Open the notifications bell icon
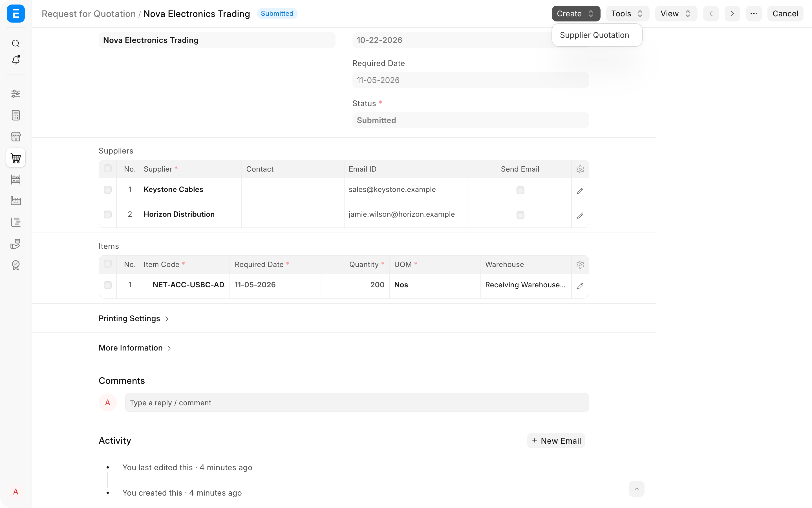 click(x=16, y=60)
